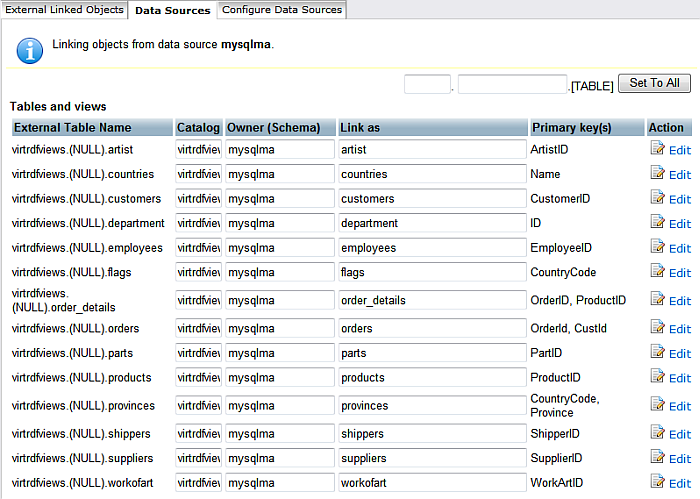Click the edit icon for countries row
Viewport: 700px width, 499px height.
coord(657,174)
